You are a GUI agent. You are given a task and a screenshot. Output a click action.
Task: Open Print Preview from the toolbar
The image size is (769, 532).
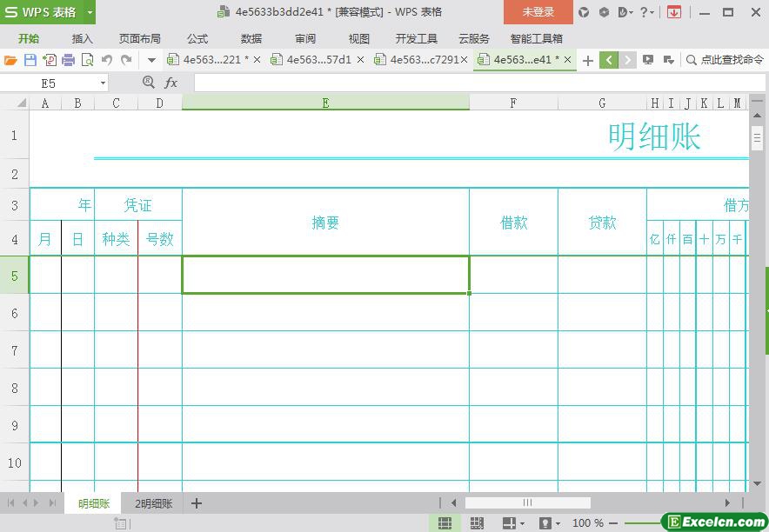point(87,60)
